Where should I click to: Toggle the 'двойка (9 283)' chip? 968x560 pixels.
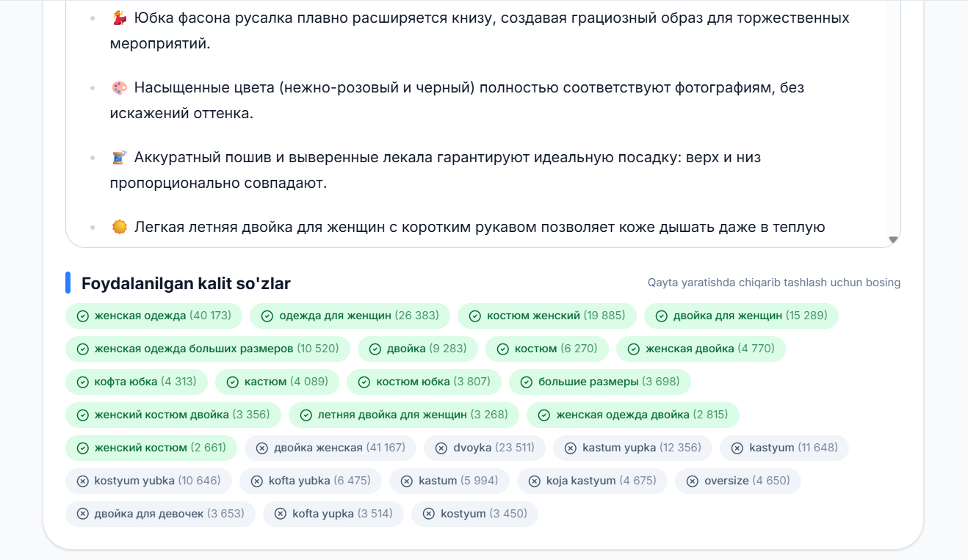[418, 349]
